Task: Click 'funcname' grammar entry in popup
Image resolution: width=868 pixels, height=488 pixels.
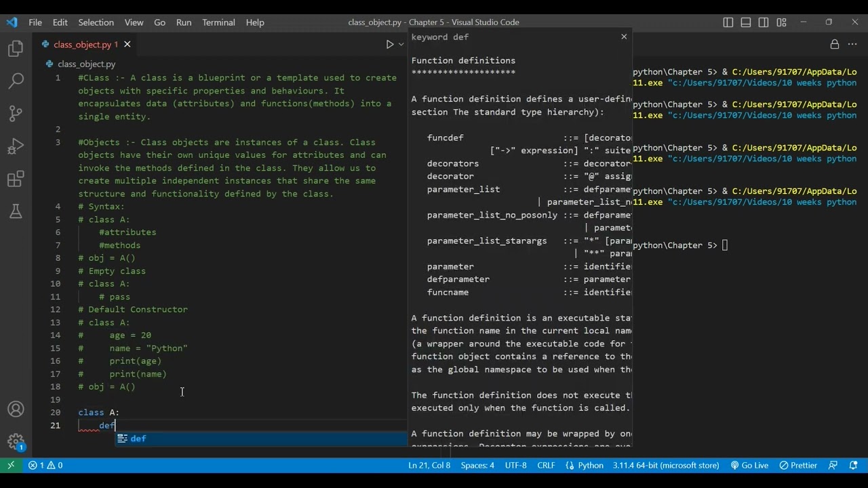Action: [x=448, y=292]
